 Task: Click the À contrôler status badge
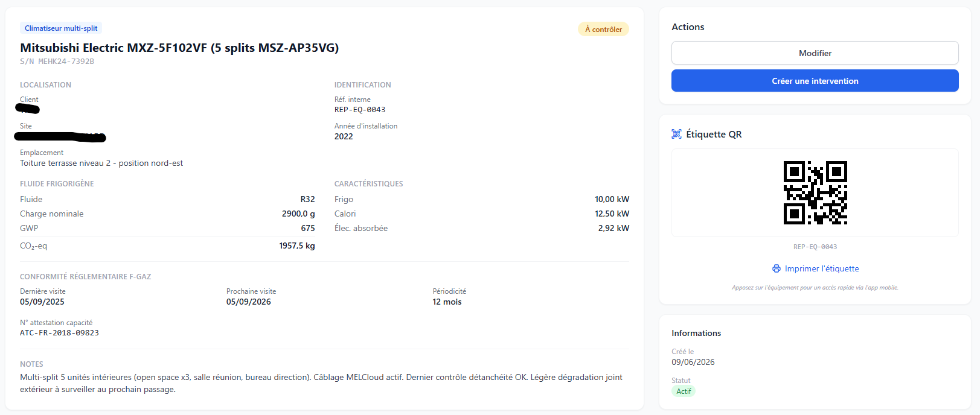(603, 29)
